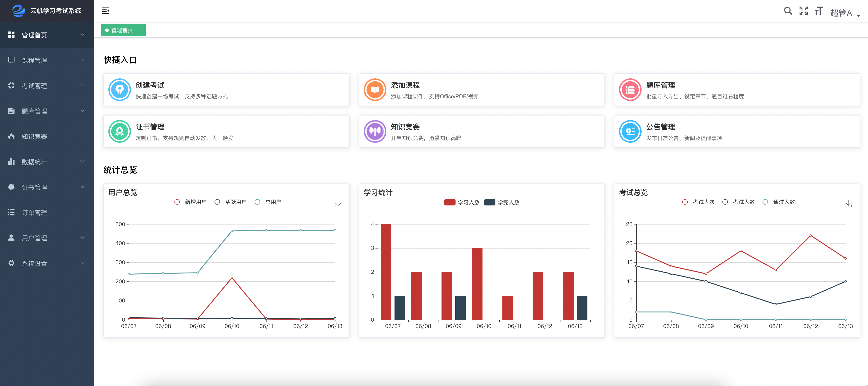868x386 pixels.
Task: Open the 创建考试 quick entry
Action: coord(226,90)
